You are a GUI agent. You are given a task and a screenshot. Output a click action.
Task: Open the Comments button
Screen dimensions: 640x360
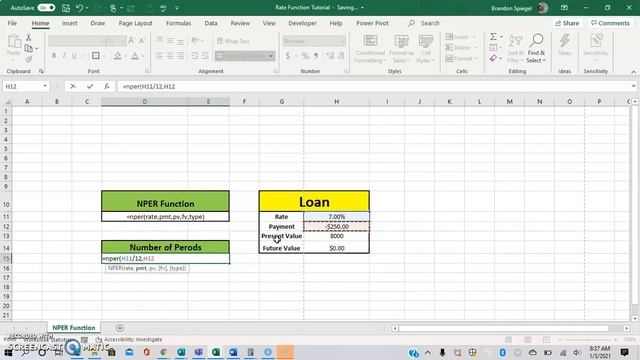(x=611, y=23)
